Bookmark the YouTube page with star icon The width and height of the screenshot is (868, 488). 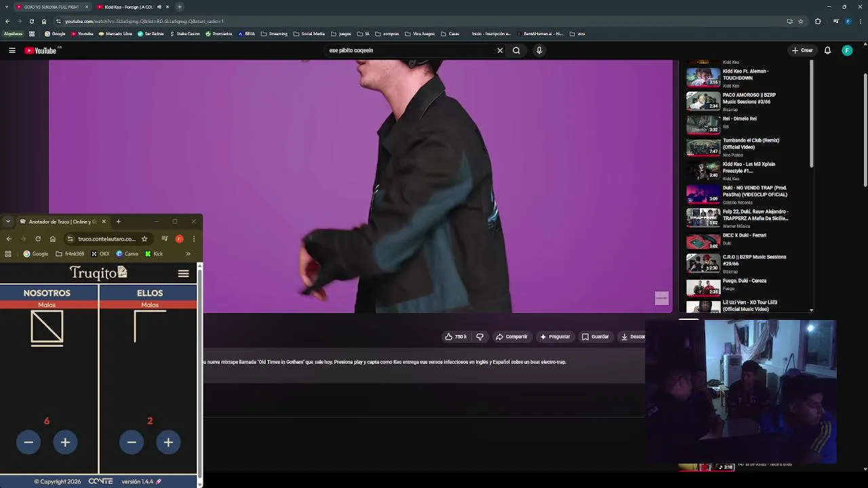[x=801, y=21]
